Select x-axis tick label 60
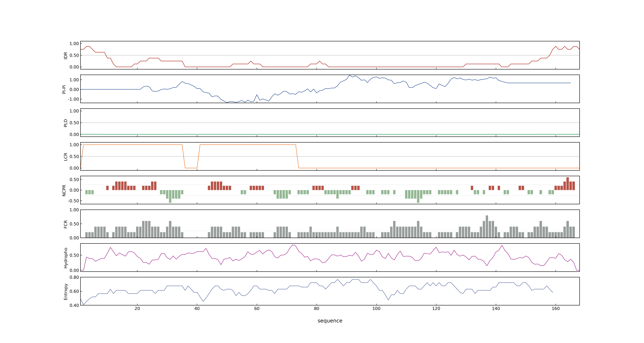 point(257,309)
